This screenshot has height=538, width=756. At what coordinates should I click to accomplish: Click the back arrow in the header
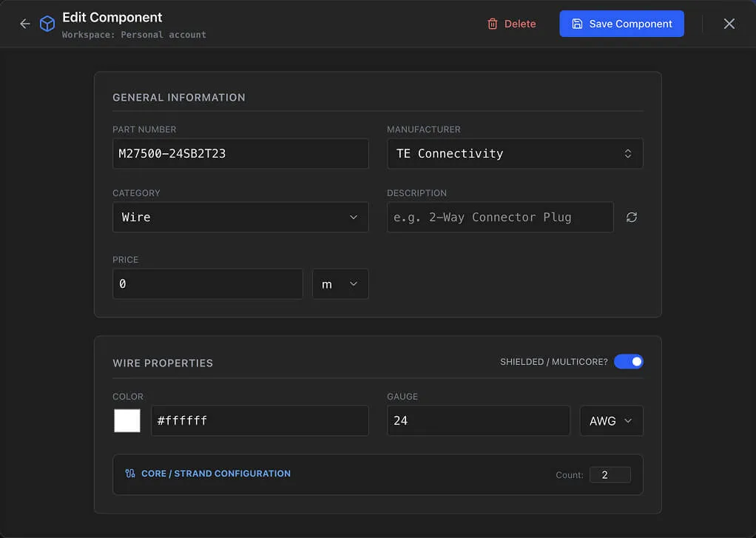pyautogui.click(x=24, y=23)
